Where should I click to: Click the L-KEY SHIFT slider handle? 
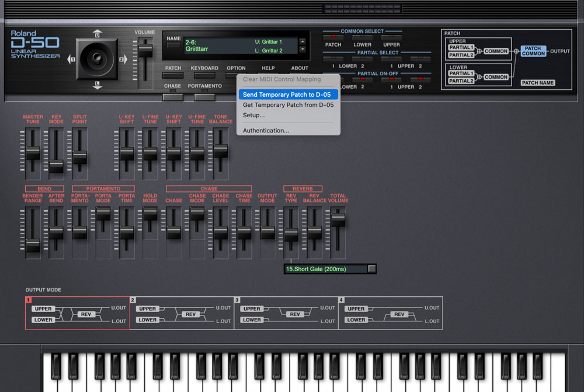[x=127, y=153]
